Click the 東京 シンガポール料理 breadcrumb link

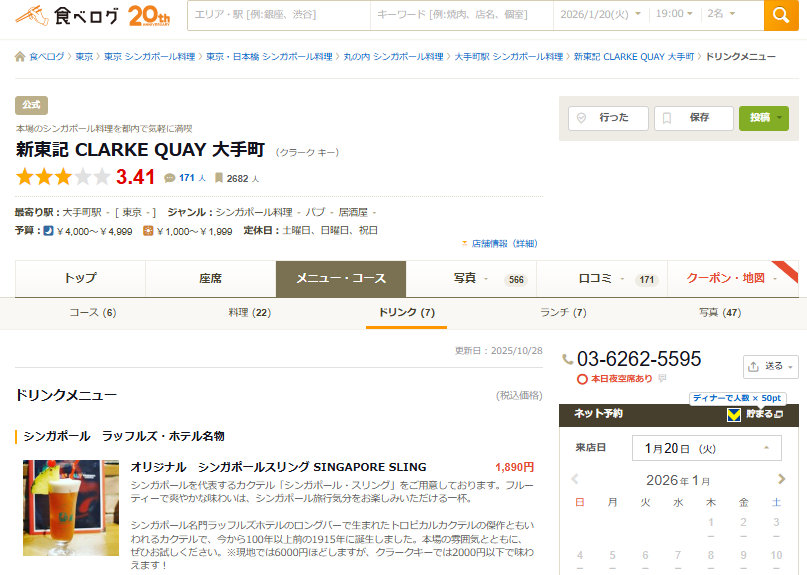click(147, 57)
